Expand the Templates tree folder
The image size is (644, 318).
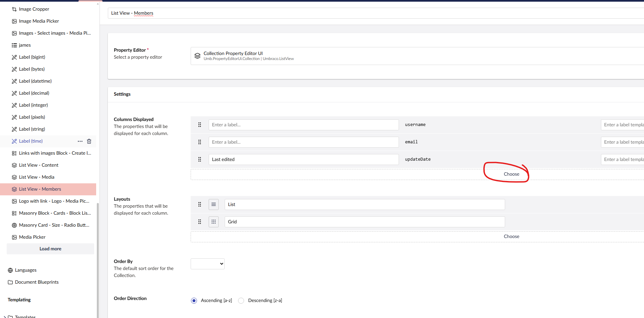click(x=4, y=316)
